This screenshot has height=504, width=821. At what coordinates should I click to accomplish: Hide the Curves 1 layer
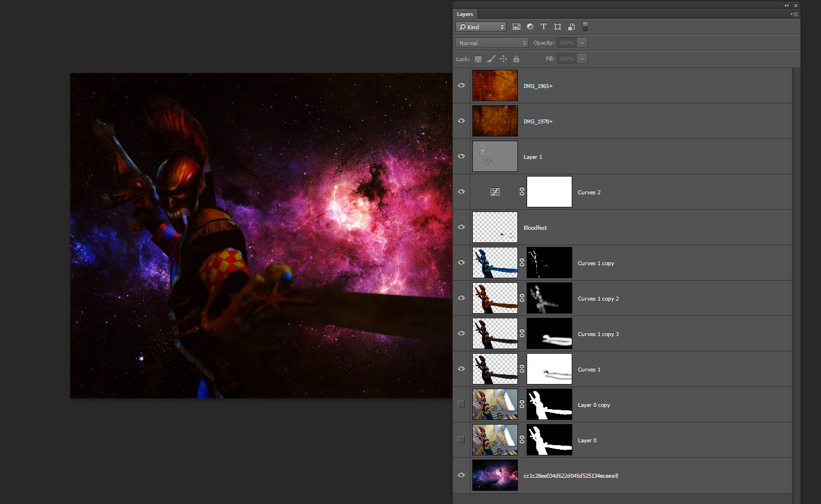pos(461,369)
